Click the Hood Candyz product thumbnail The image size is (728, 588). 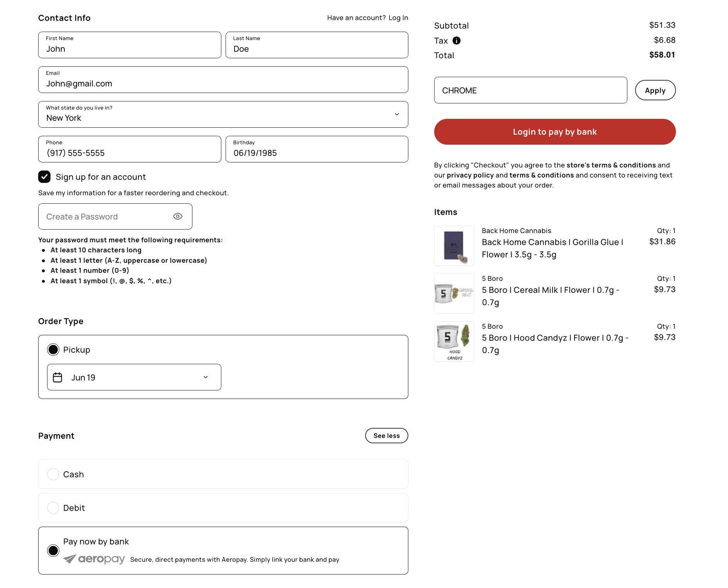coord(454,341)
